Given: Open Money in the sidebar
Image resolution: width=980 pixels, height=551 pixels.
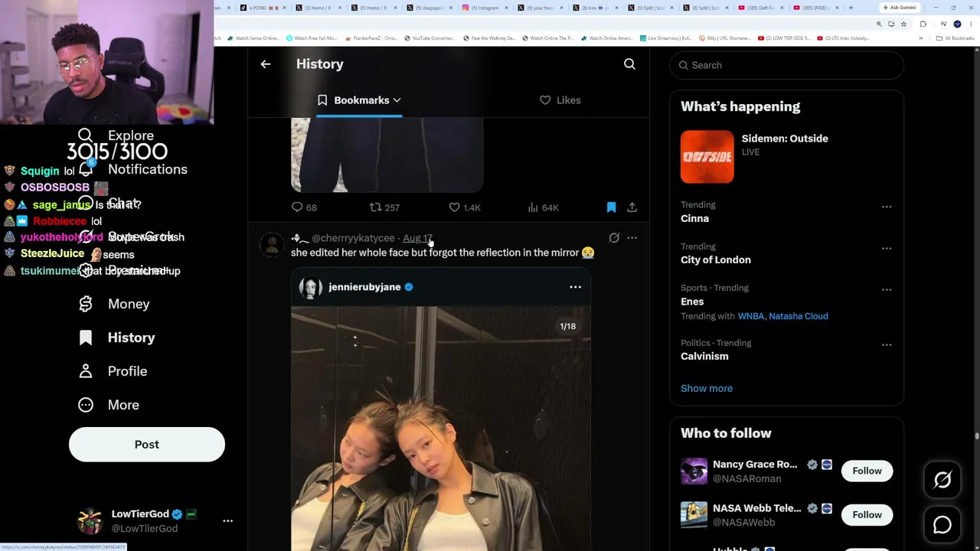Looking at the screenshot, I should pos(114,304).
